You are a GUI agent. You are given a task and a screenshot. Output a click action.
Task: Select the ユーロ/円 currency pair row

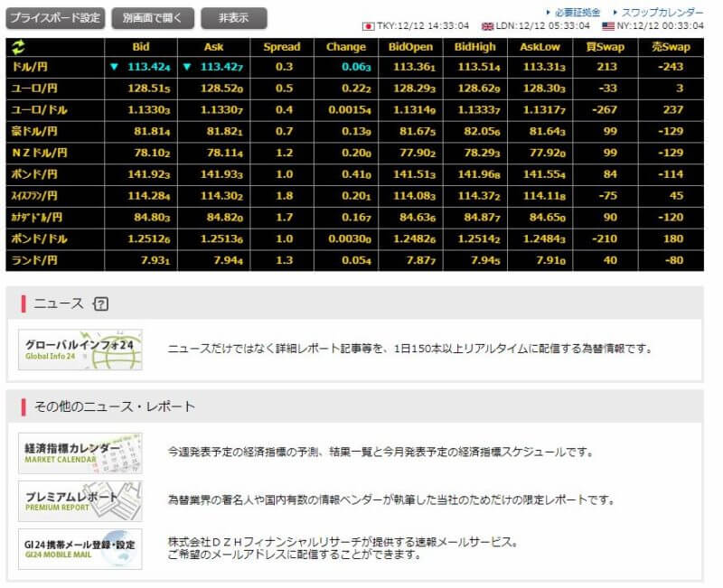pos(354,88)
